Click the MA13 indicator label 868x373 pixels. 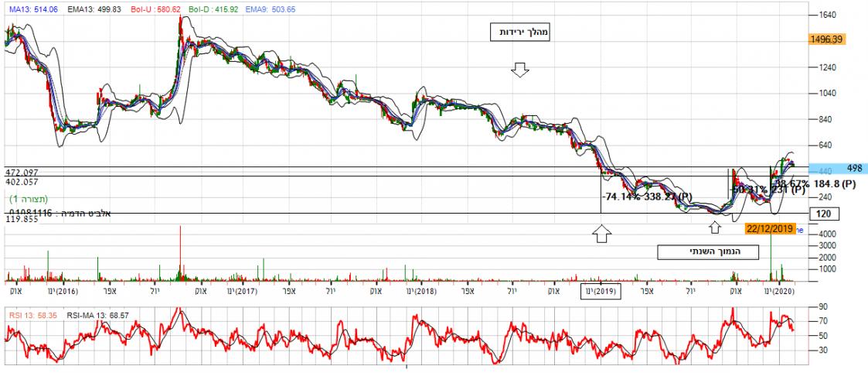click(26, 8)
